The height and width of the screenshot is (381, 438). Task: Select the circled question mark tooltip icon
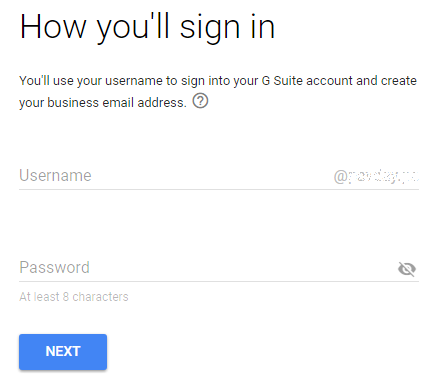(x=200, y=101)
